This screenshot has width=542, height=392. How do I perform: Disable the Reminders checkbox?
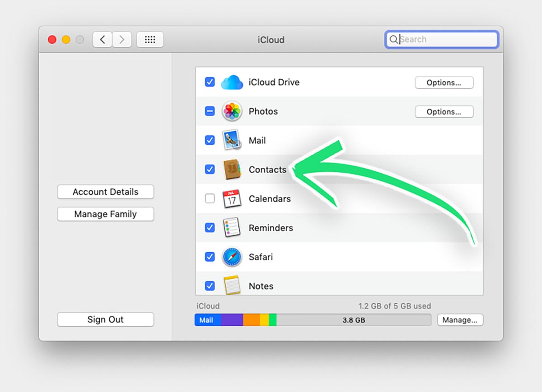click(x=210, y=228)
